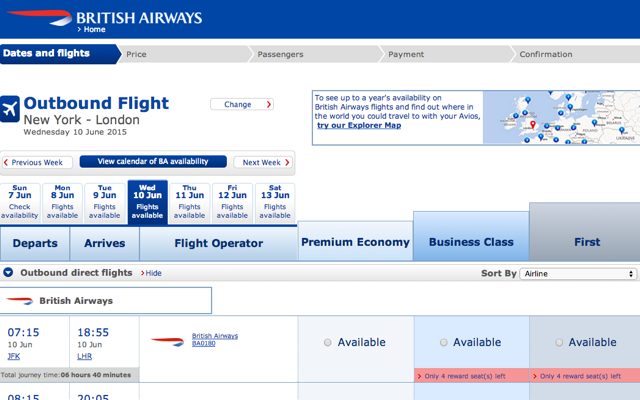Click the British Airways logo in airline box

coord(19,301)
